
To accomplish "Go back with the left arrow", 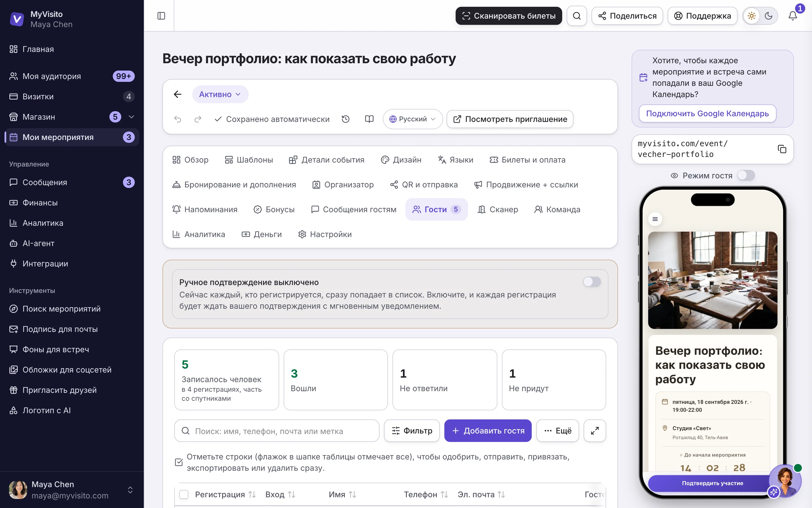I will (x=178, y=95).
